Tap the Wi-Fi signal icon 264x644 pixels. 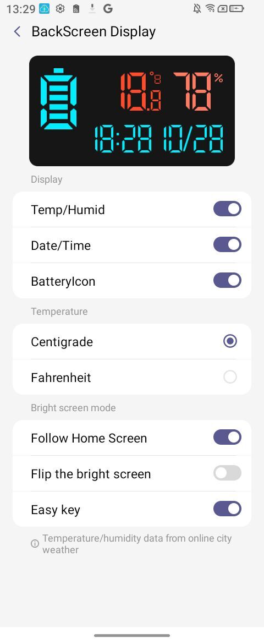(210, 8)
